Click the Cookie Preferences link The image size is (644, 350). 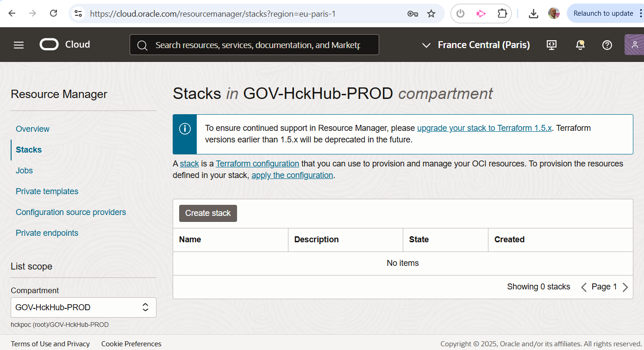[x=131, y=344]
